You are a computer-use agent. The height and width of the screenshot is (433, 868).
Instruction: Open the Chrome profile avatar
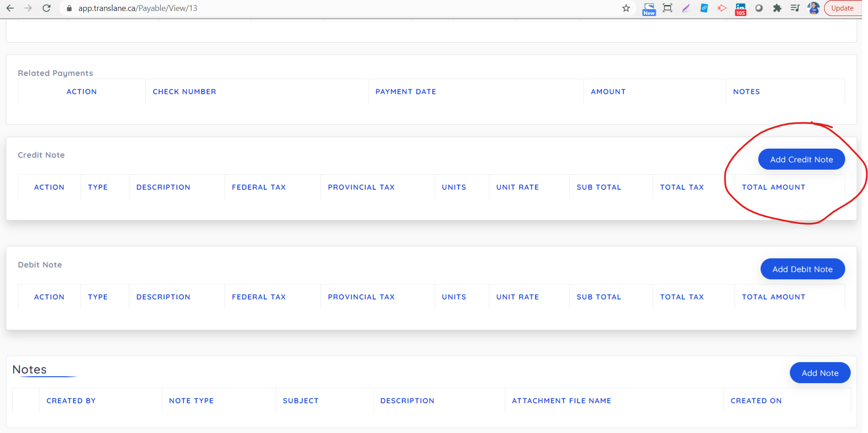click(813, 8)
